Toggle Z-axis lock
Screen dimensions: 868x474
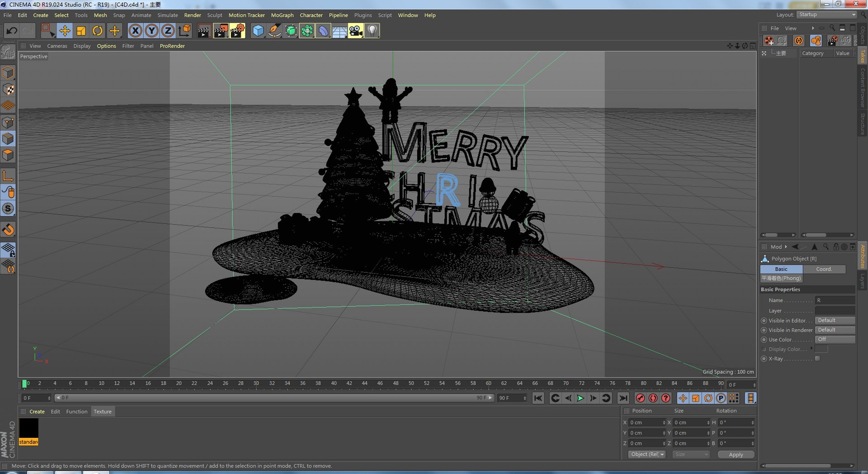(x=168, y=31)
